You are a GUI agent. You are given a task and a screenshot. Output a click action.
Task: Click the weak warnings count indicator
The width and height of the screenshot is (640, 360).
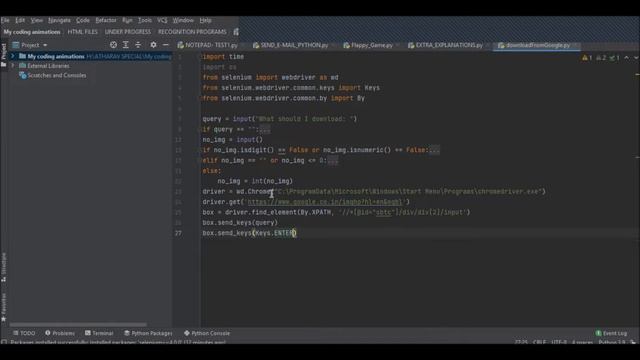pos(601,58)
